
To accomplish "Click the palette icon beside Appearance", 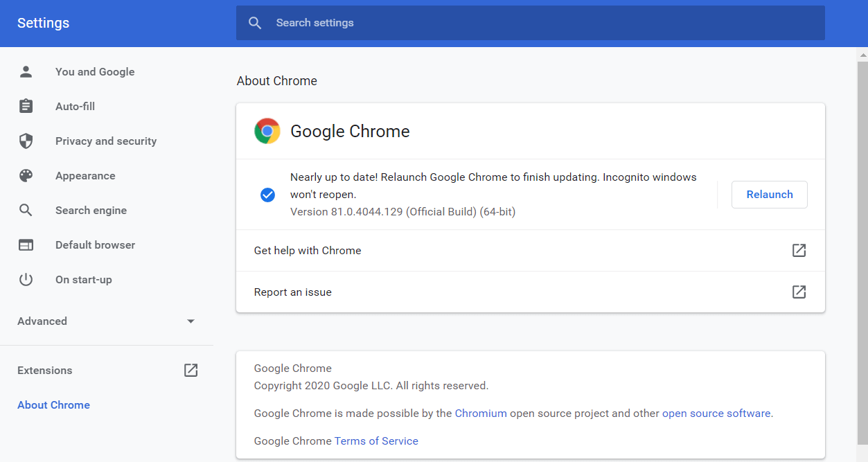I will pos(26,175).
